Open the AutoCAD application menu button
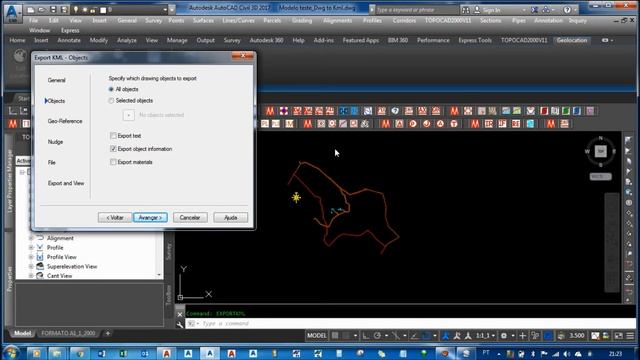Image resolution: width=640 pixels, height=360 pixels. 12,12
